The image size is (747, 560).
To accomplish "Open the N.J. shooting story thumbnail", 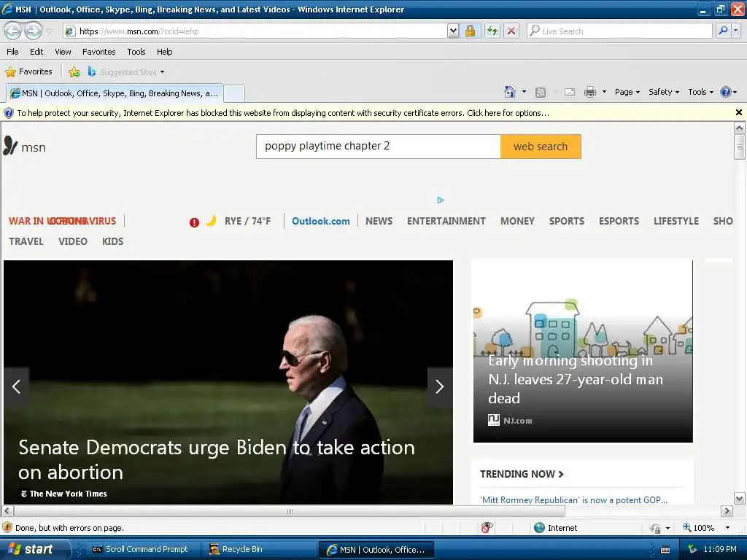I will coord(583,351).
